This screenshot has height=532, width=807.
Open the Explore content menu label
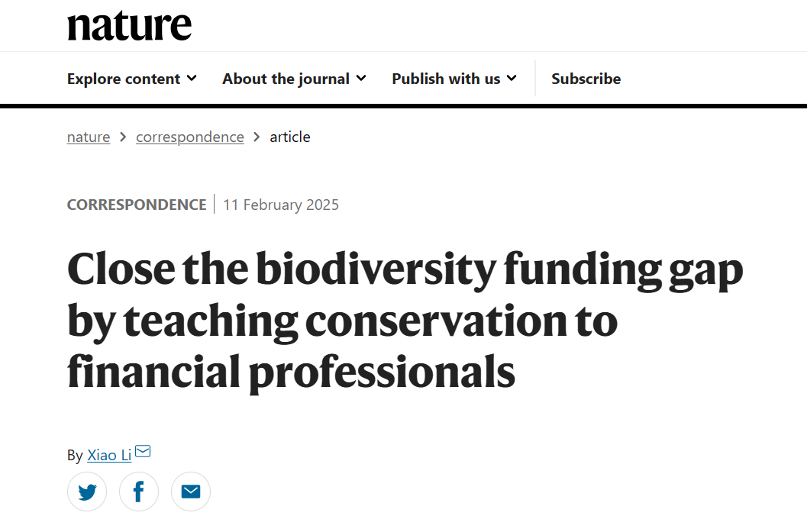click(124, 79)
